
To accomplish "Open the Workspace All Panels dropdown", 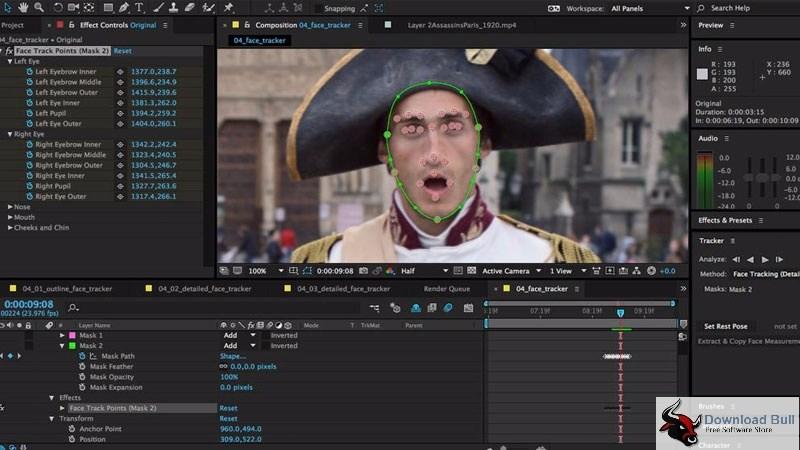I will (x=651, y=9).
